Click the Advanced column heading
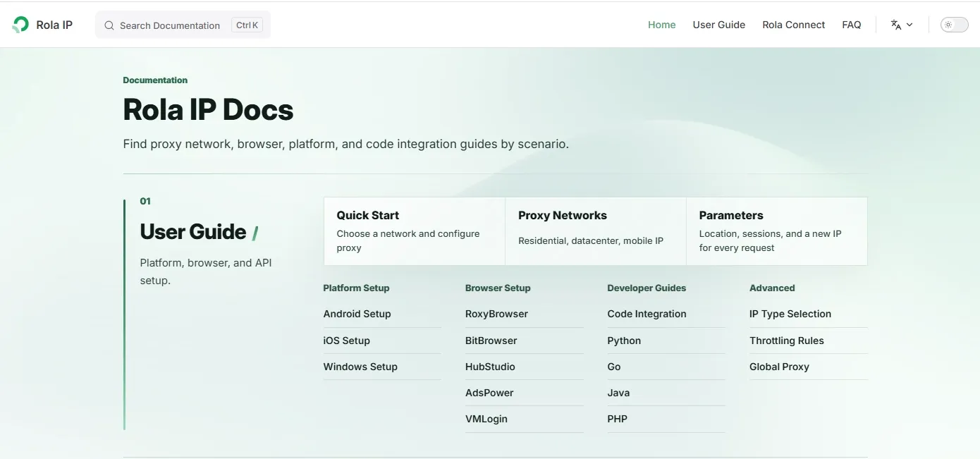The width and height of the screenshot is (980, 459). click(x=772, y=288)
